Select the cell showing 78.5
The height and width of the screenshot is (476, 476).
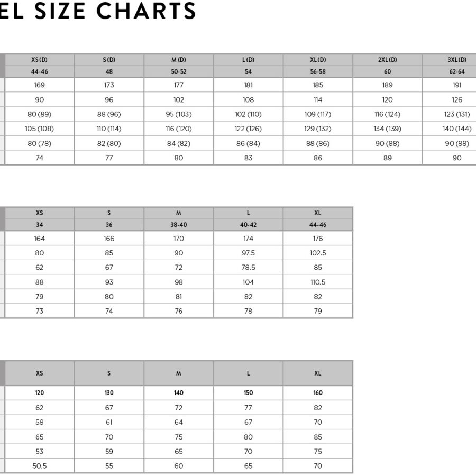[x=249, y=268]
